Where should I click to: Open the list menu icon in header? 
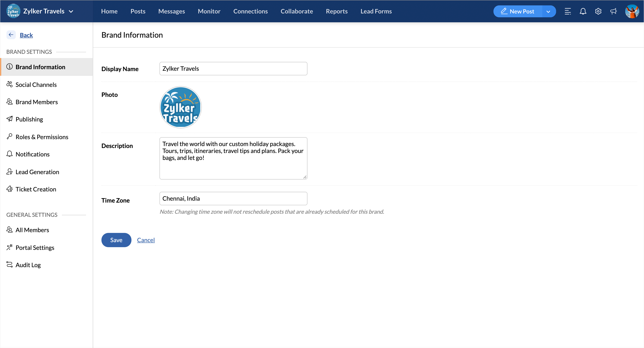pos(568,11)
